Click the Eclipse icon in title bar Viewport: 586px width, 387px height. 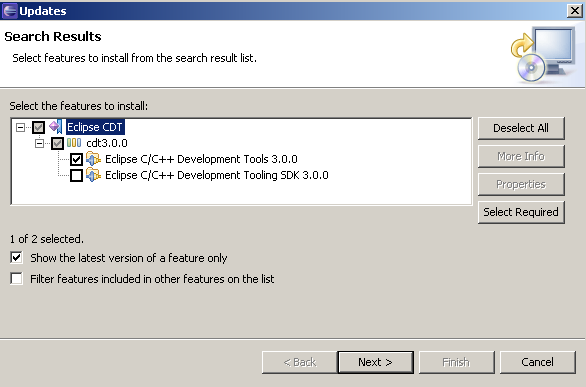coord(9,11)
